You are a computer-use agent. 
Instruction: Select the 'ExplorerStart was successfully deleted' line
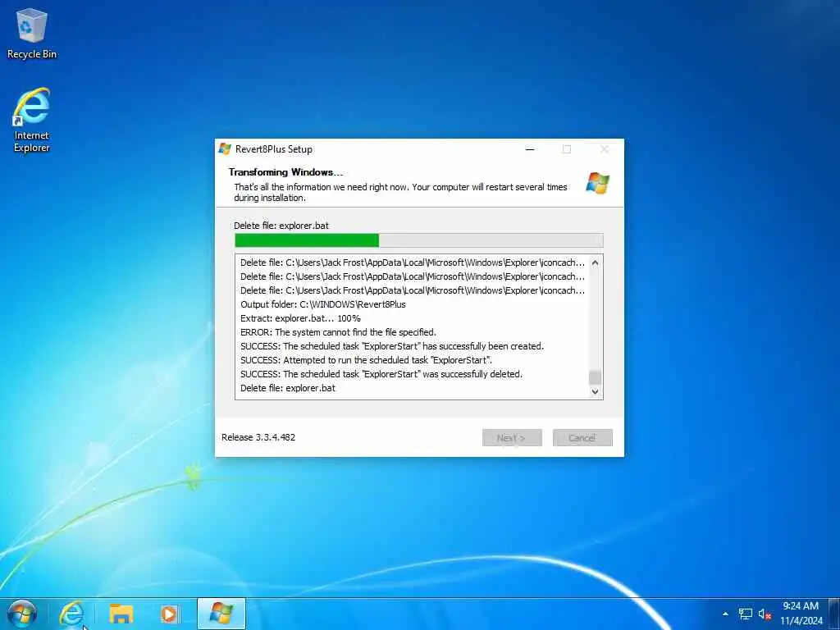tap(381, 374)
